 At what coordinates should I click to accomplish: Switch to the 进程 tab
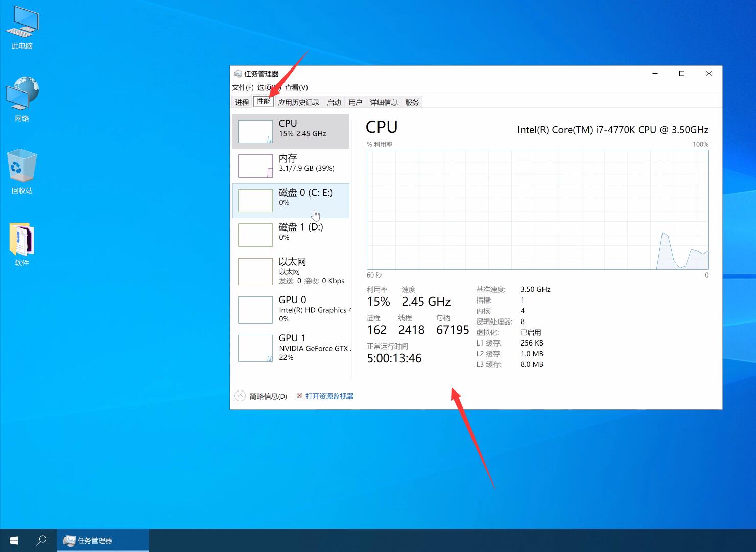tap(242, 102)
